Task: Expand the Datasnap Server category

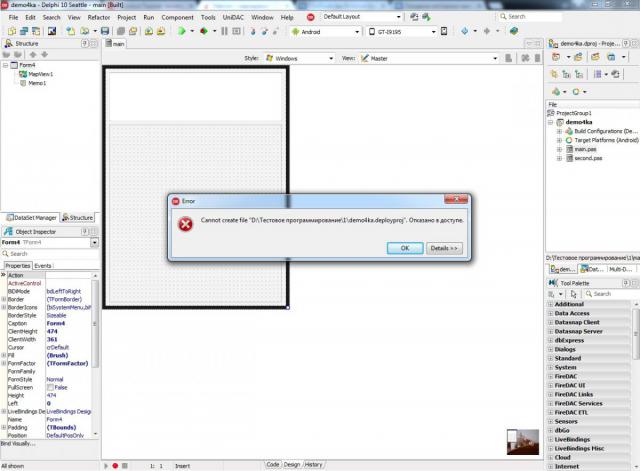Action: click(x=550, y=331)
